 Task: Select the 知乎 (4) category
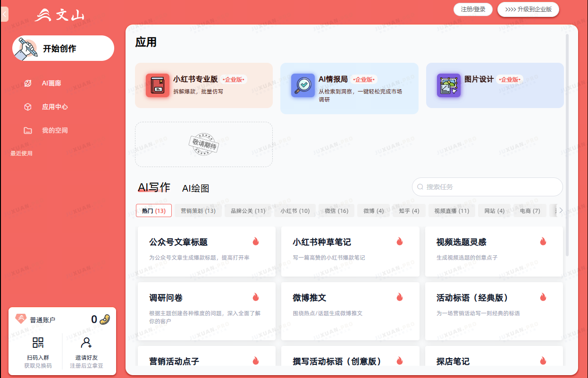tap(409, 210)
